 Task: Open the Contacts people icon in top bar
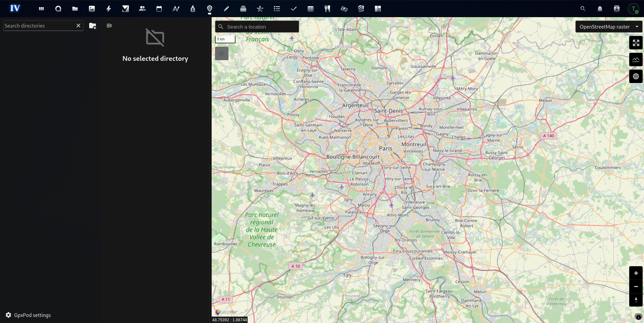142,9
